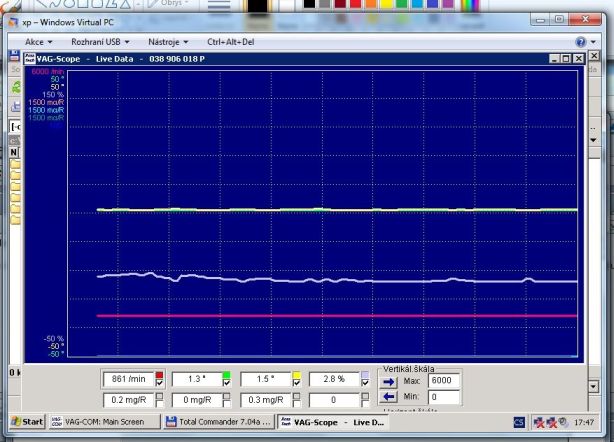Click the VAG-Scope title bar icon

[30, 59]
